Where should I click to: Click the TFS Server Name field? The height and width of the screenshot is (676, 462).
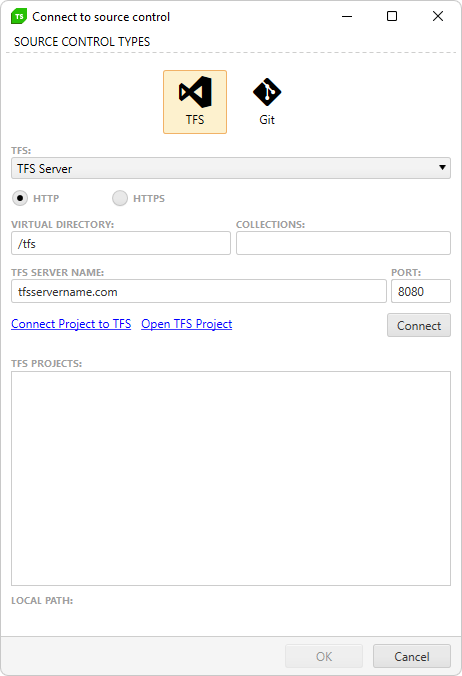coord(199,291)
